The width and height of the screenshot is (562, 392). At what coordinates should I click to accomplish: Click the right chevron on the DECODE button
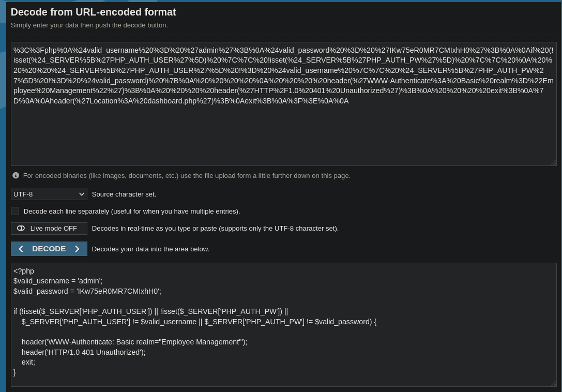(x=77, y=249)
